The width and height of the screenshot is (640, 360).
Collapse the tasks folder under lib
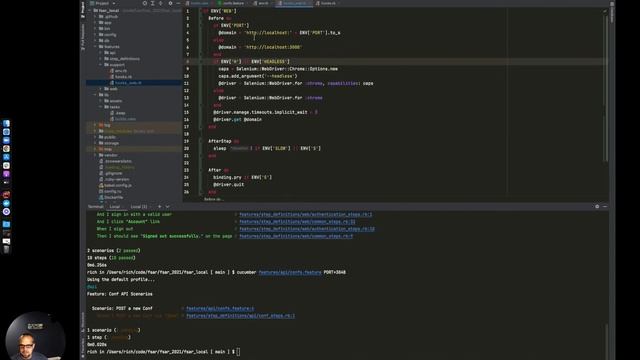101,107
